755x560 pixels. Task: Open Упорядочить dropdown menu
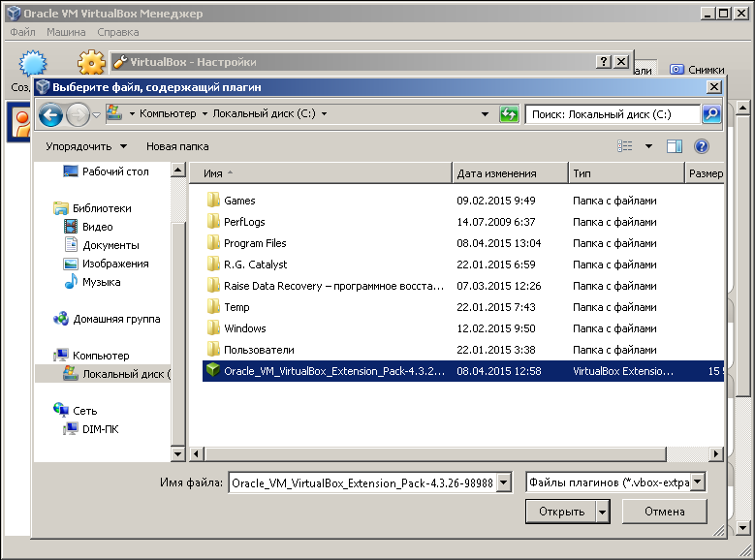tap(86, 146)
